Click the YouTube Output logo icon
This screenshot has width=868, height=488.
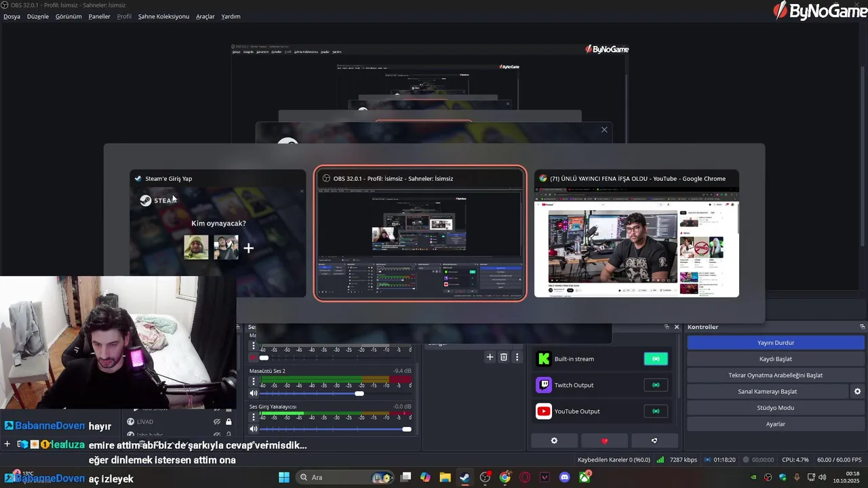point(544,411)
